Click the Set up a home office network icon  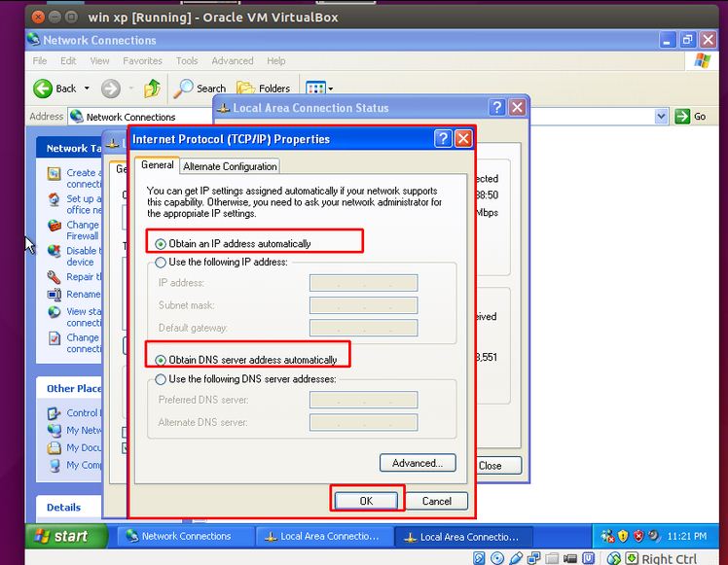pyautogui.click(x=55, y=199)
